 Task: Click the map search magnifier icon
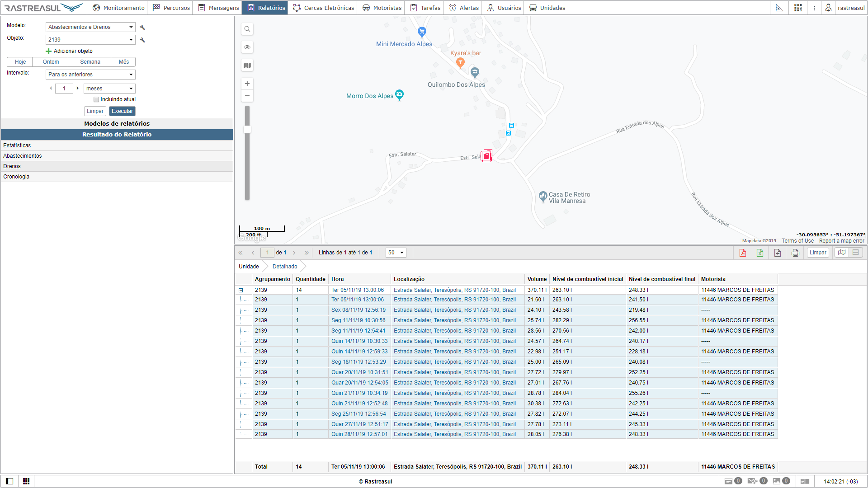click(x=247, y=29)
